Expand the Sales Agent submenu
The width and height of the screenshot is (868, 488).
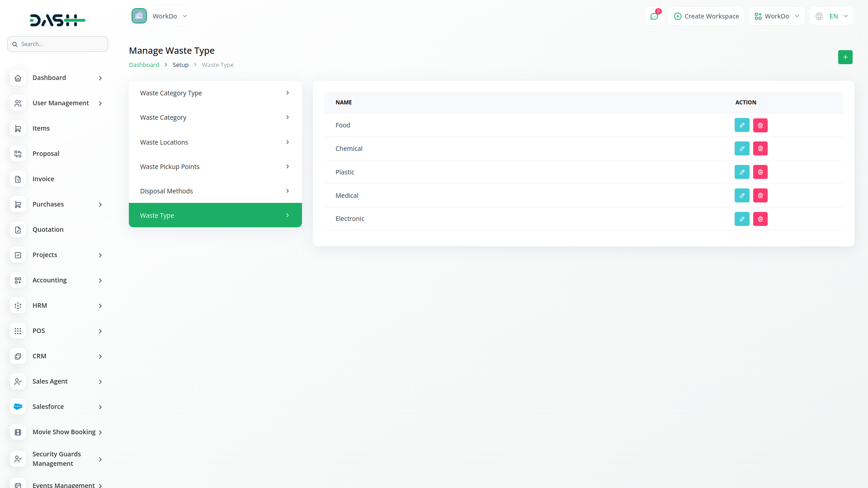tap(100, 382)
